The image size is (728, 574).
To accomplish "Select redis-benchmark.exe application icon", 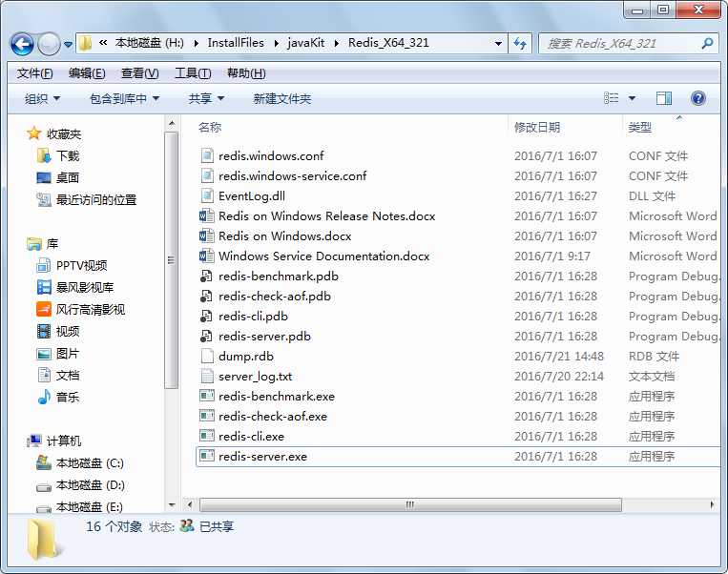I will pyautogui.click(x=207, y=396).
